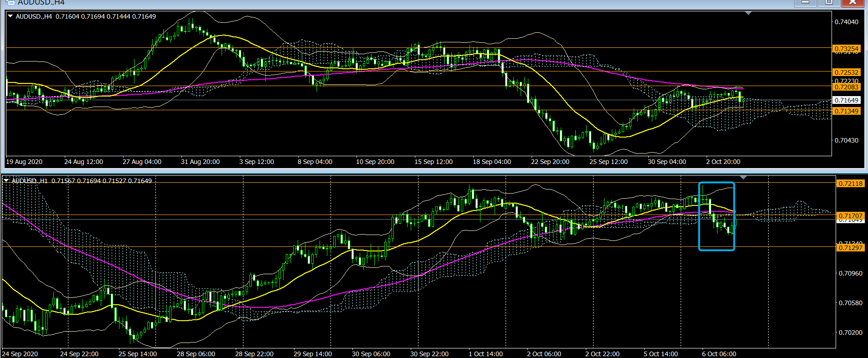This screenshot has width=868, height=358.
Task: Click the 30 Sep 06:00 time label
Action: (371, 354)
